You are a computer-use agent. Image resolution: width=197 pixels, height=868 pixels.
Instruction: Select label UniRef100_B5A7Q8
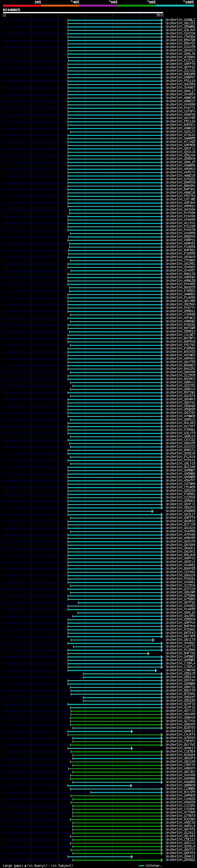(x=180, y=40)
